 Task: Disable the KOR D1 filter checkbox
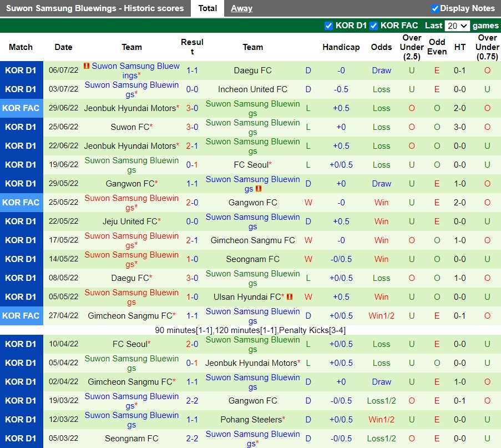330,25
